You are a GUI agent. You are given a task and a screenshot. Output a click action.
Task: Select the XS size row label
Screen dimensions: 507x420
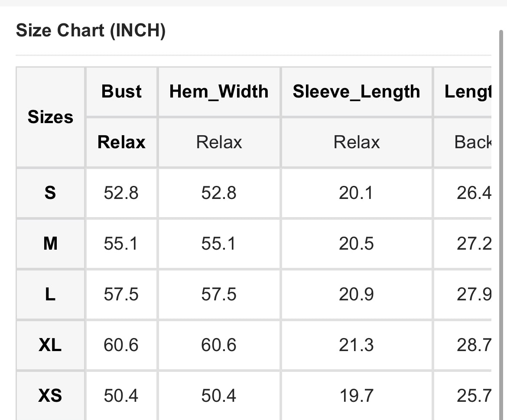point(50,396)
